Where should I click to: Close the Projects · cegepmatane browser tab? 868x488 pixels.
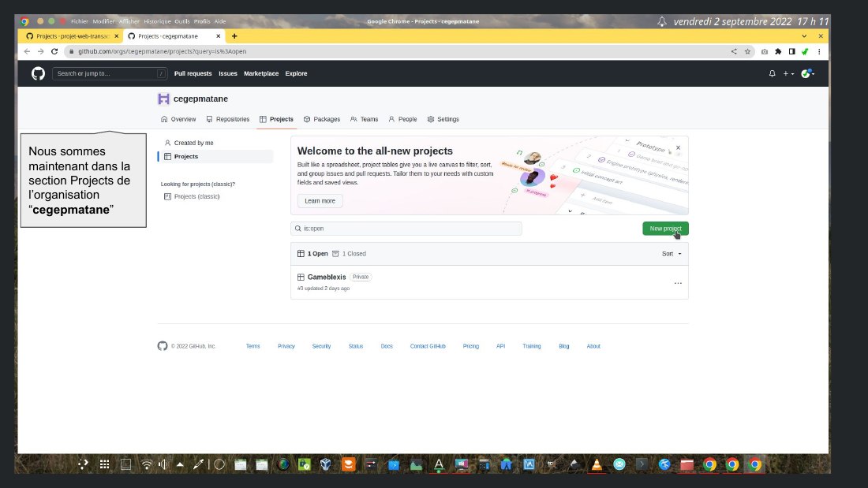point(218,36)
